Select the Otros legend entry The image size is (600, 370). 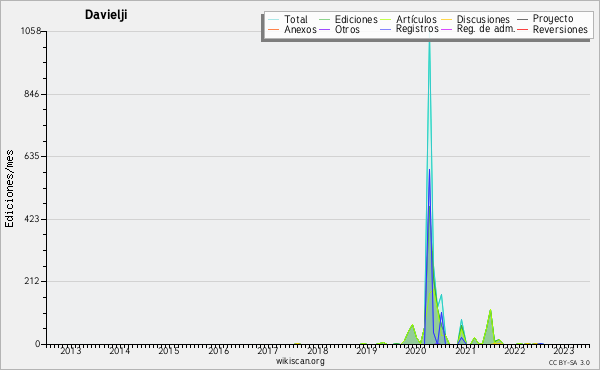pyautogui.click(x=347, y=29)
